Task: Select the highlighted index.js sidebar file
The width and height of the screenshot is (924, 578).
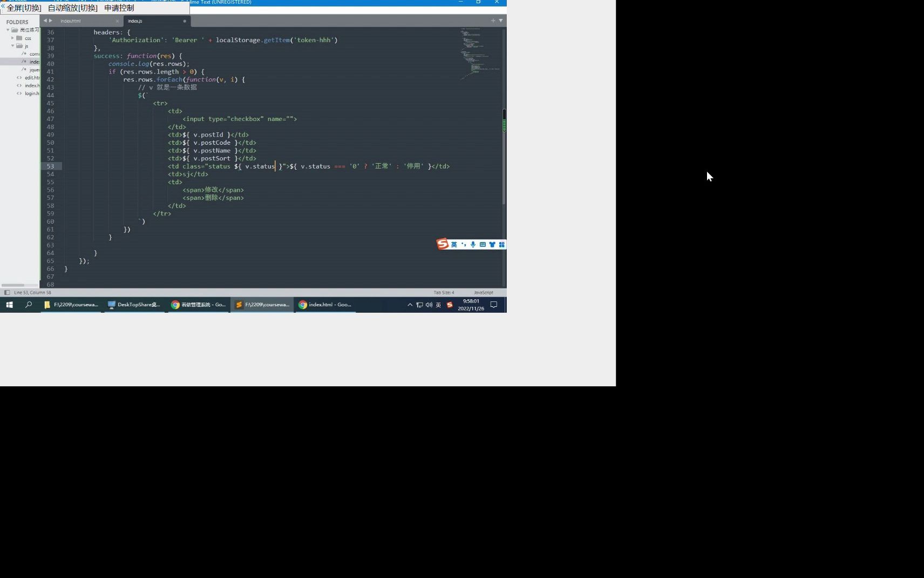Action: tap(20, 62)
